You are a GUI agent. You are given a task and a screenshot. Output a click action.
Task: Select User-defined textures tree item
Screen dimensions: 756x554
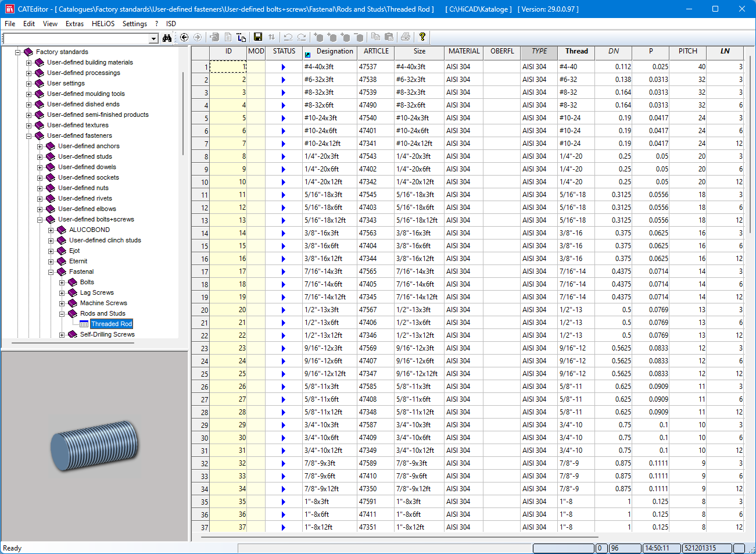tap(77, 125)
